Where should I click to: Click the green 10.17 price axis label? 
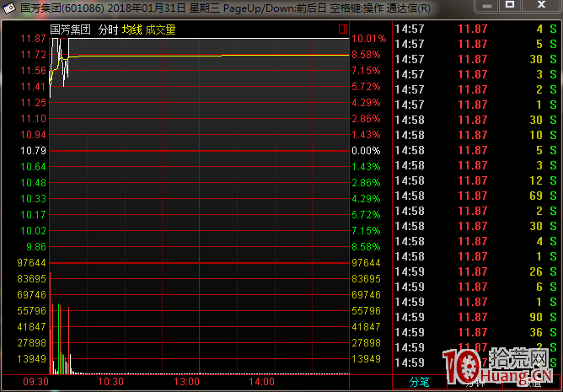click(33, 214)
